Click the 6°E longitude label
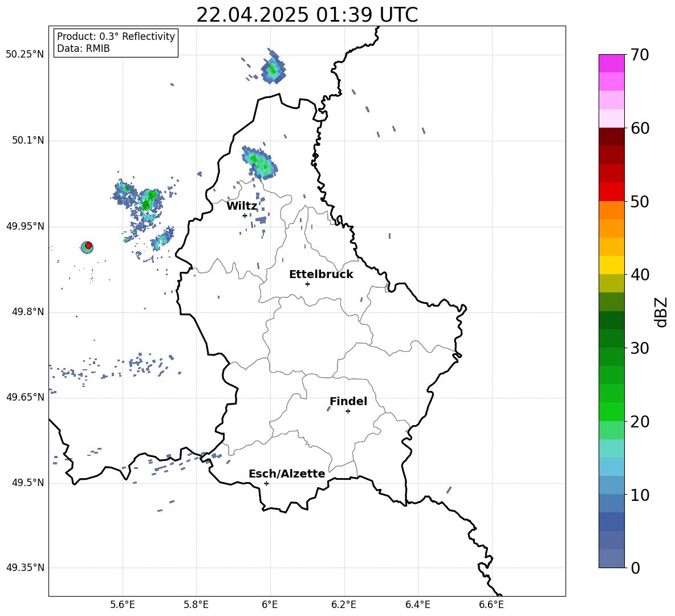This screenshot has height=616, width=675. (270, 605)
